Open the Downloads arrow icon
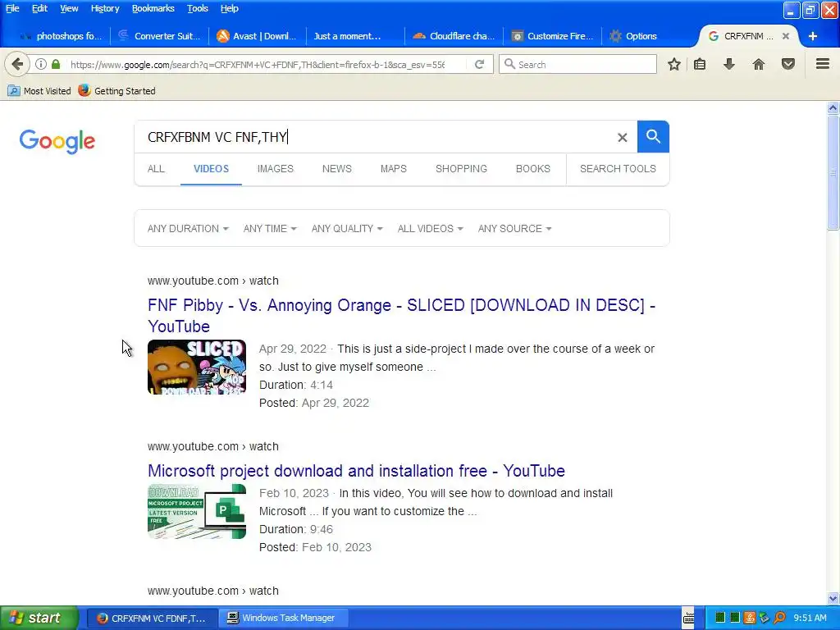This screenshot has height=630, width=840. coord(728,64)
